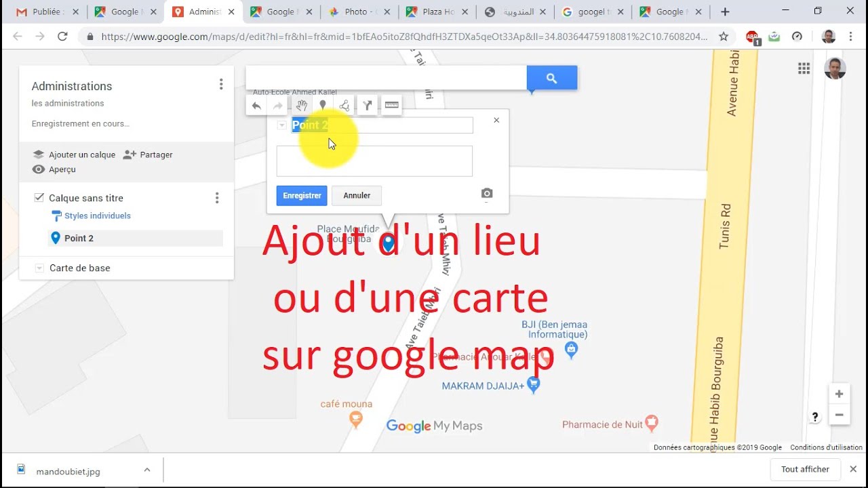Screen dimensions: 868x488
Task: Close the downloads bar
Action: coord(853,469)
